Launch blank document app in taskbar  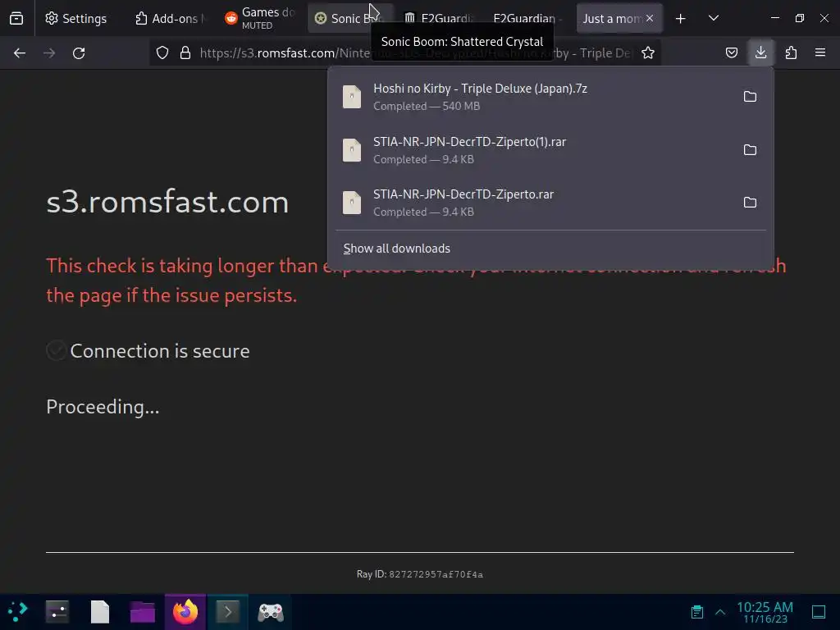[99, 612]
